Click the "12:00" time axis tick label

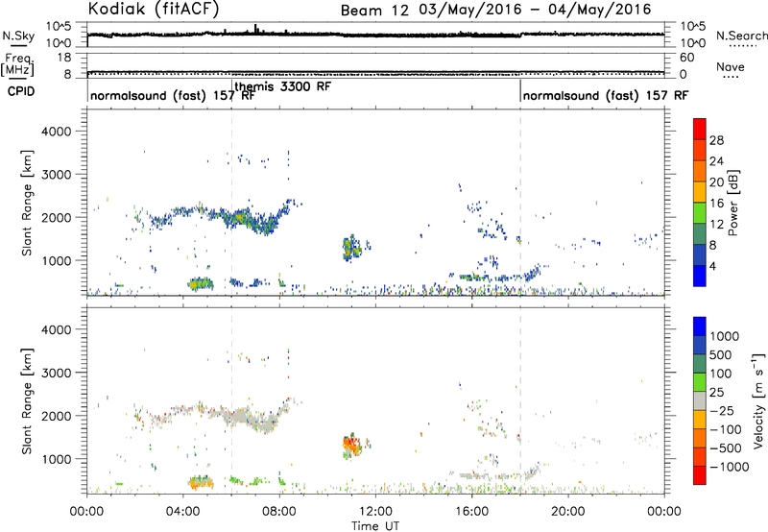[375, 512]
